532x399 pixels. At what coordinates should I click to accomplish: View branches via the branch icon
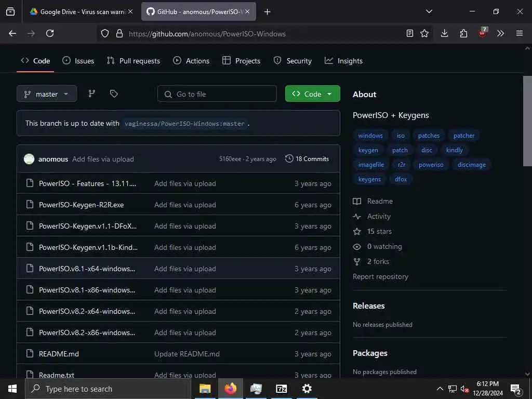[x=92, y=94]
